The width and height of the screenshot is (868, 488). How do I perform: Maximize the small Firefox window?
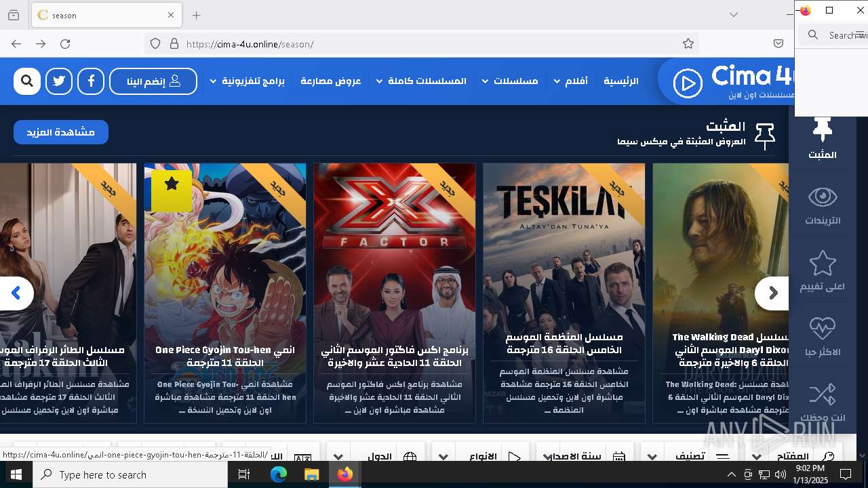(829, 10)
